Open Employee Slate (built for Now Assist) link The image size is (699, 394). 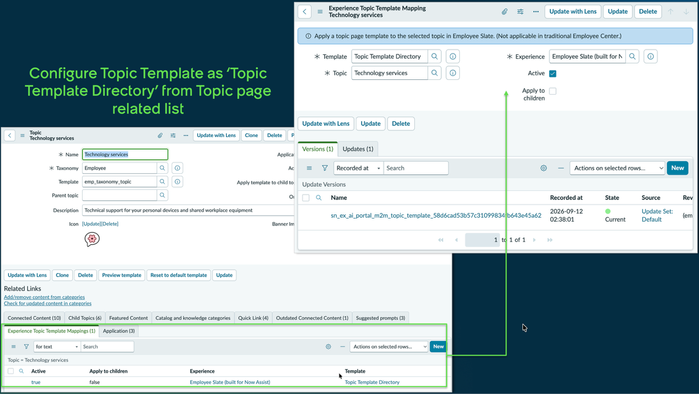[230, 382]
